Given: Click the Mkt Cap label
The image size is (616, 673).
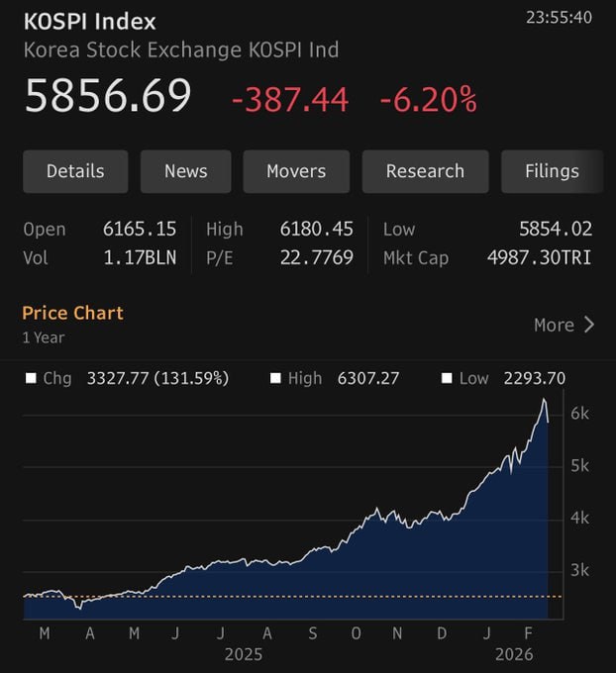Looking at the screenshot, I should pos(416,258).
